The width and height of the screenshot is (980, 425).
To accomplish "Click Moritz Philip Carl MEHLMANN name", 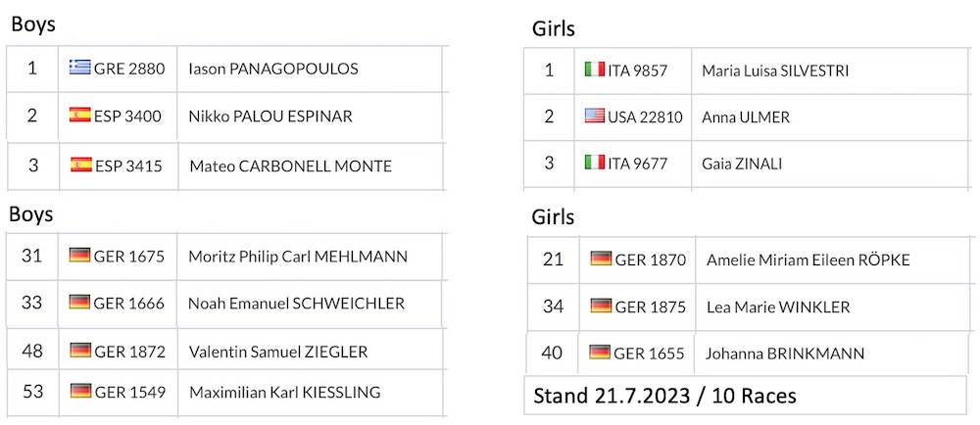I will (298, 256).
